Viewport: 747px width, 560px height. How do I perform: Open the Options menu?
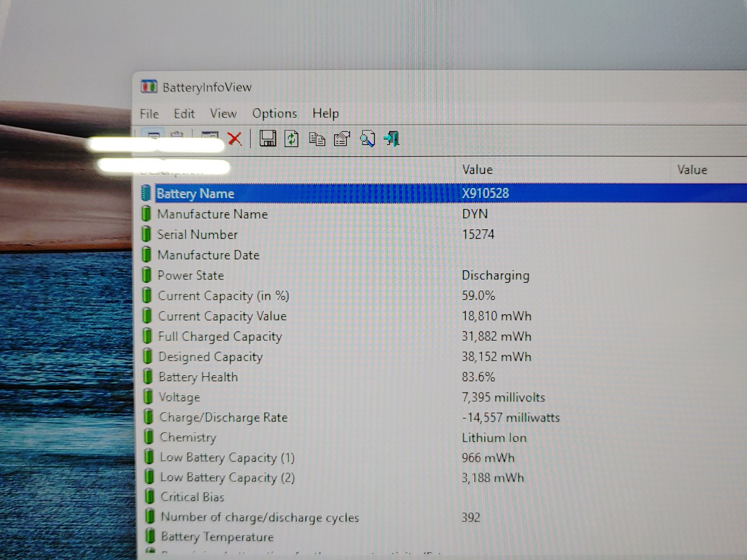point(274,114)
